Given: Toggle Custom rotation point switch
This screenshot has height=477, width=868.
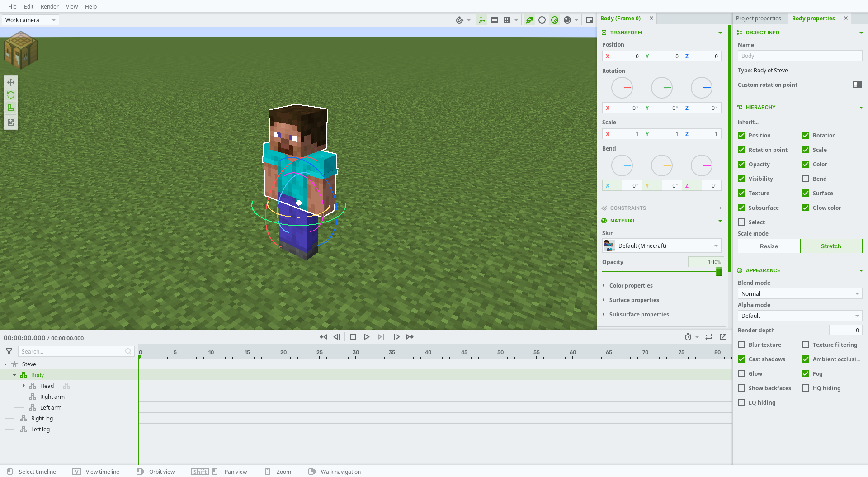Looking at the screenshot, I should click(857, 85).
